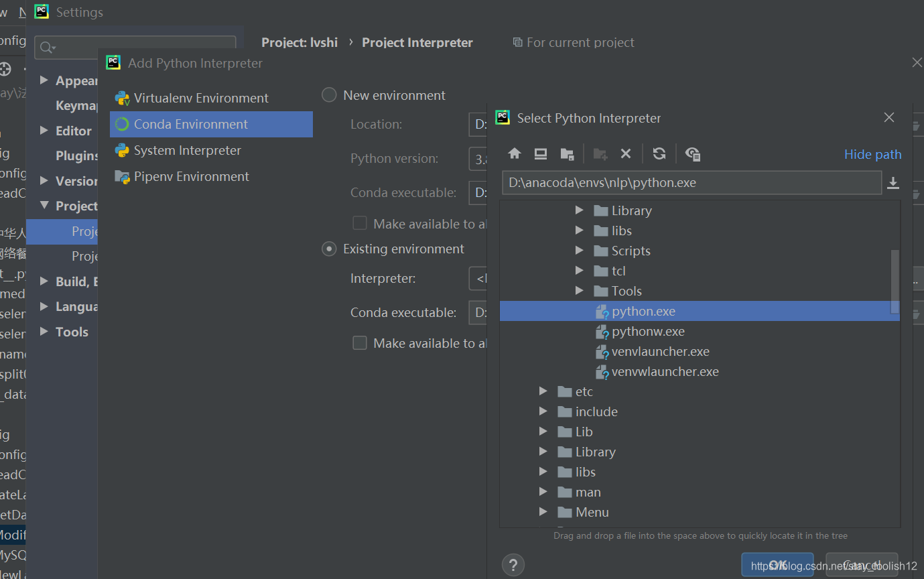Click the Settings search magnifier icon
Viewport: 924px width, 579px height.
48,48
